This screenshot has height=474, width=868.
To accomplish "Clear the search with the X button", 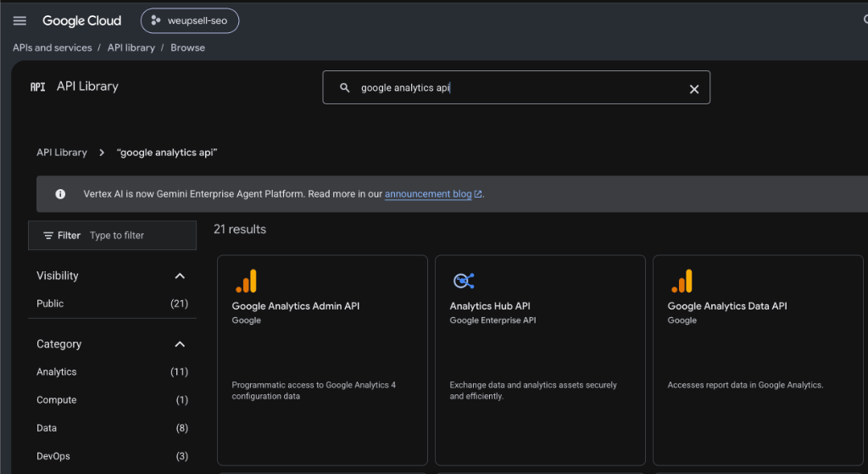I will [x=694, y=88].
